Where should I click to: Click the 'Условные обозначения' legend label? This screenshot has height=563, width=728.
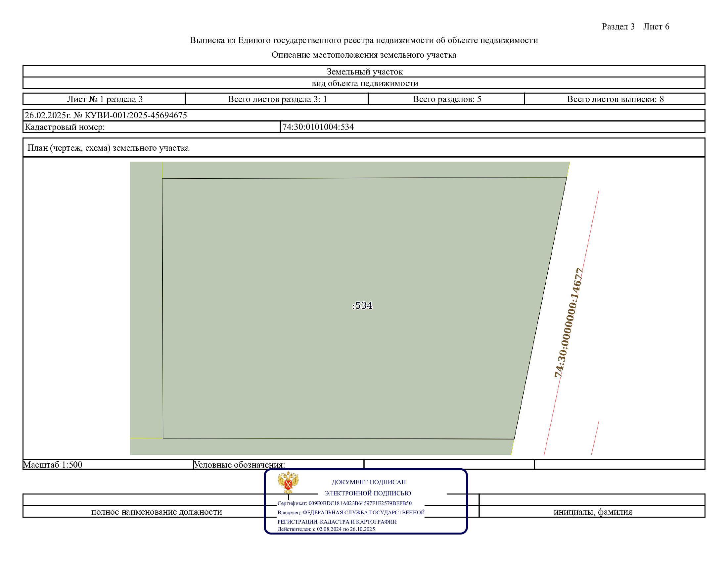click(239, 465)
